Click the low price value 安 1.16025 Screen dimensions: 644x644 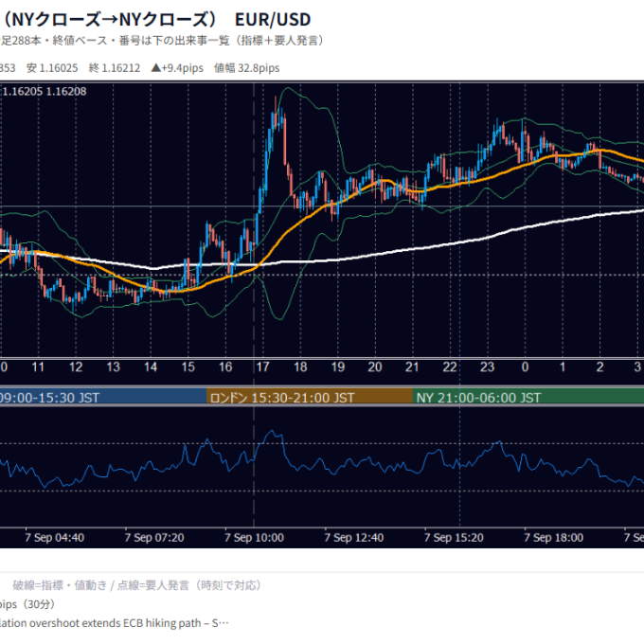[52, 68]
